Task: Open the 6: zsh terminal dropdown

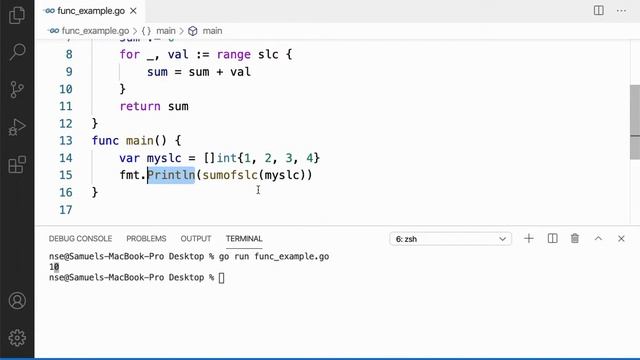Action: 450,239
